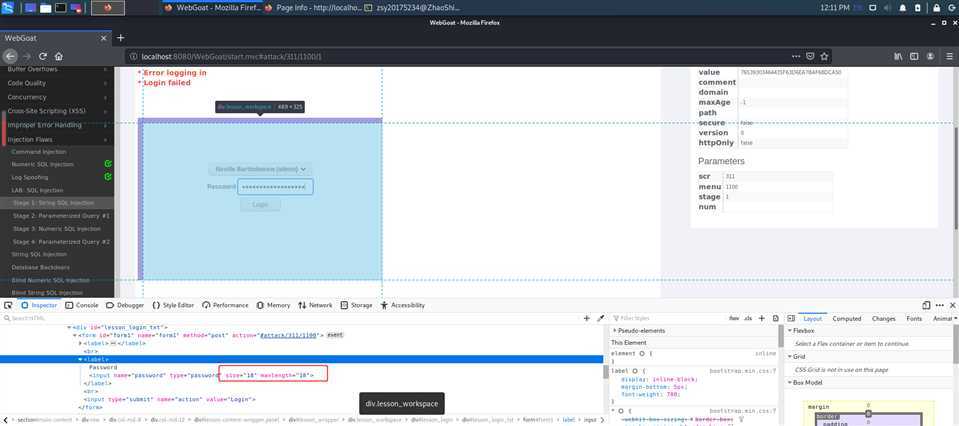Create a new node with markup plus icon

pos(587,318)
